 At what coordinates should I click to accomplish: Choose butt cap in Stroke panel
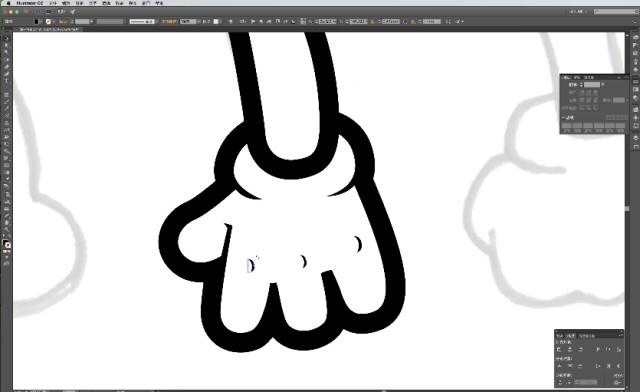pos(583,93)
